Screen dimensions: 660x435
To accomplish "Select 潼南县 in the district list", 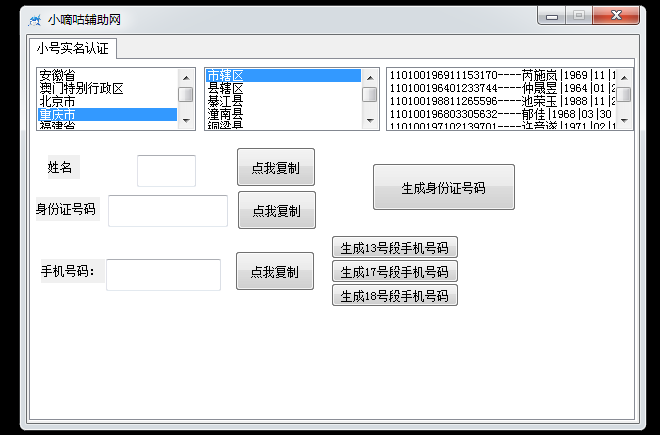I will pos(225,114).
